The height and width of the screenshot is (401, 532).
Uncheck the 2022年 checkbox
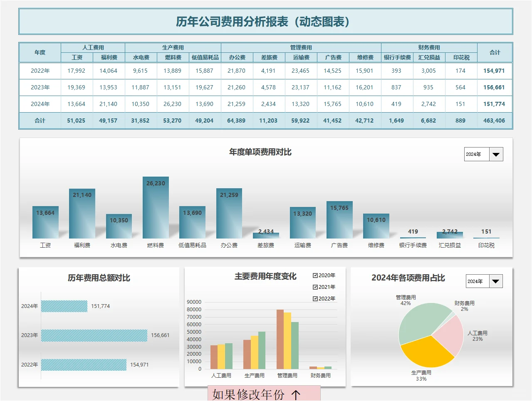point(315,298)
